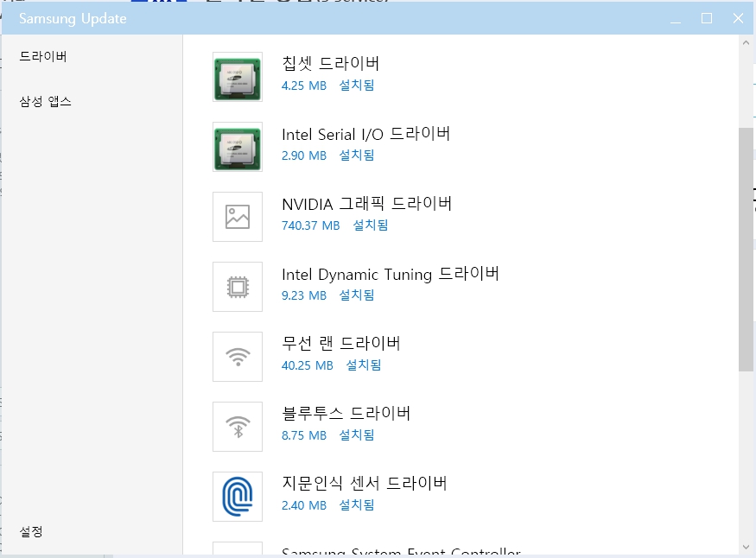Click 설치됨 status for 블루투스 드라이버

pos(357,435)
